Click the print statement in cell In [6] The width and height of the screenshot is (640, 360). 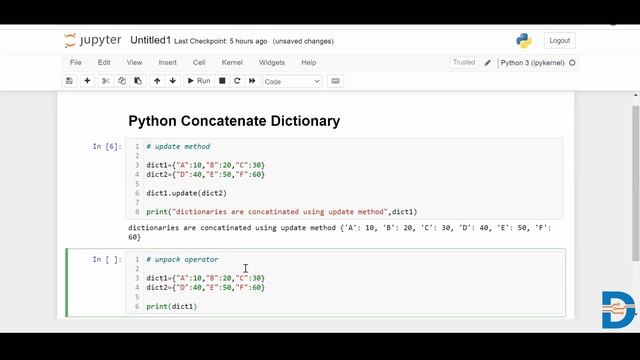click(282, 212)
